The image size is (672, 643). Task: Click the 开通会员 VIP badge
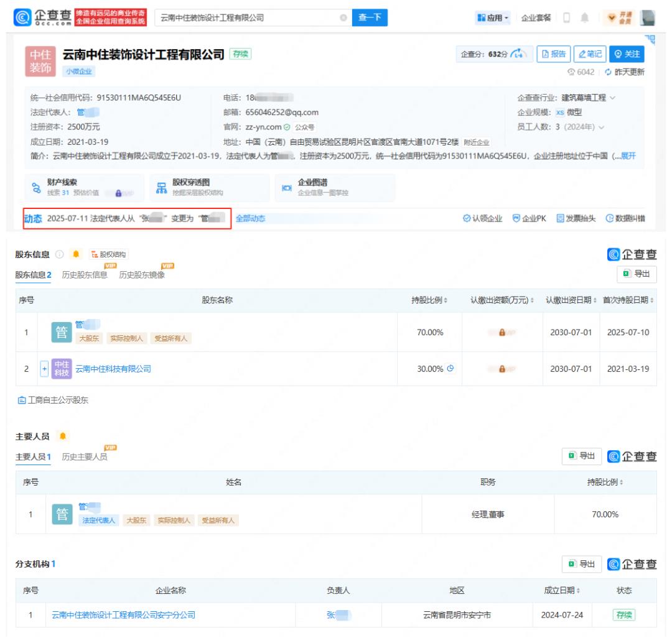tap(620, 17)
